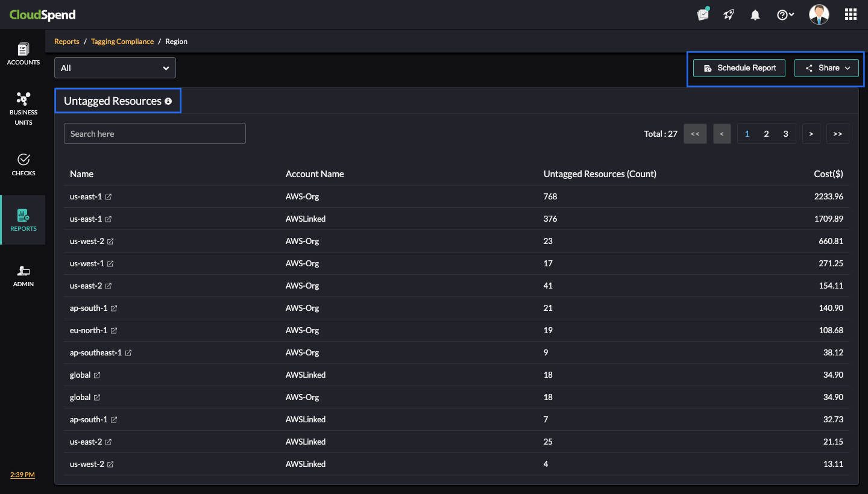
Task: Open the Accounts sidebar section
Action: 24,54
